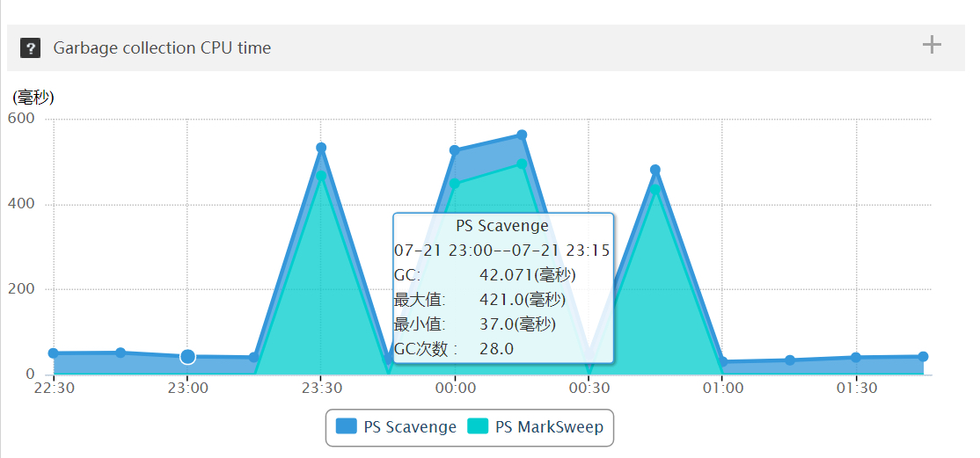Click the highest PS Scavenge point at 00:15
The width and height of the screenshot is (980, 458).
(522, 135)
